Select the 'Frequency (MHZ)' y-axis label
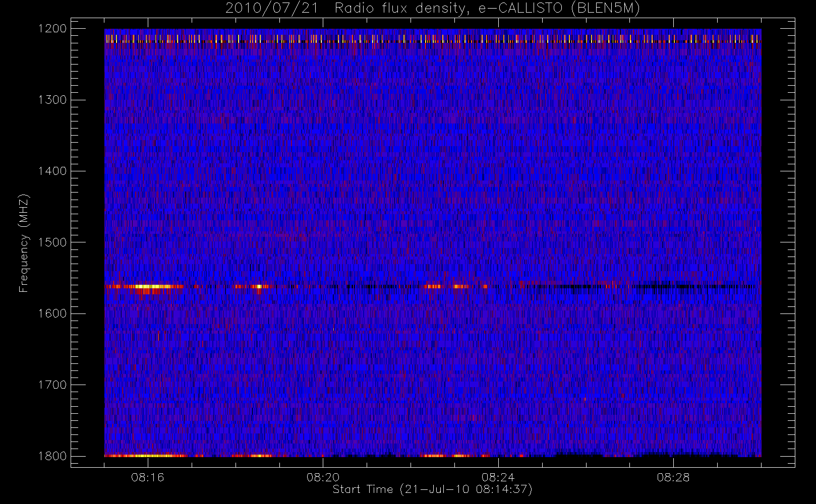The width and height of the screenshot is (816, 504). click(23, 243)
